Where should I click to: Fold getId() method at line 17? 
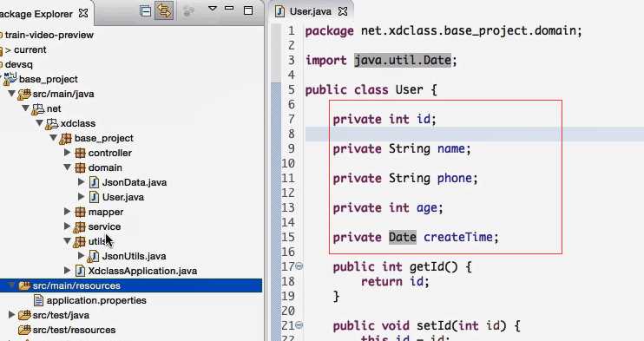point(299,266)
